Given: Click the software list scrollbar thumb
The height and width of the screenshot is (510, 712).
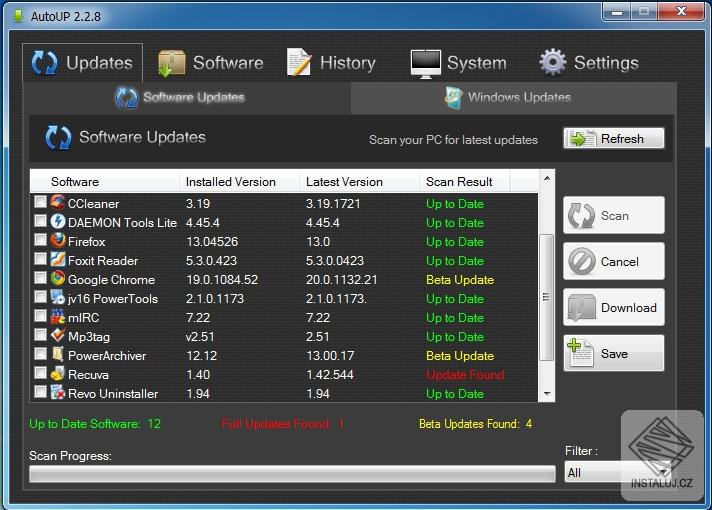Looking at the screenshot, I should pyautogui.click(x=547, y=297).
